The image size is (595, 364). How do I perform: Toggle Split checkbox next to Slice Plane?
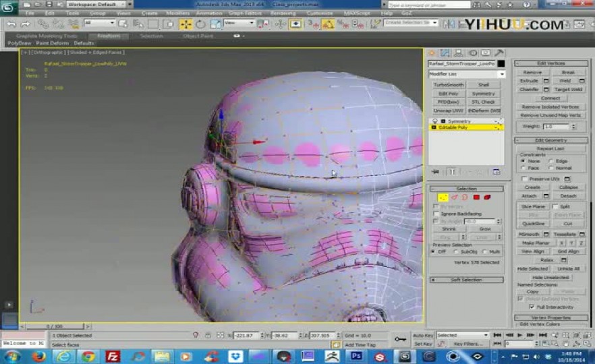[x=555, y=206]
